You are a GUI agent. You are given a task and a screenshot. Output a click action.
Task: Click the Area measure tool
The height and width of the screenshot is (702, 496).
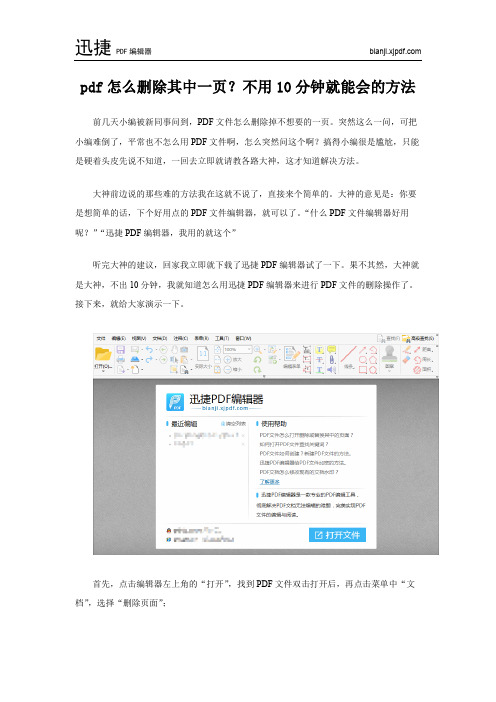(x=424, y=370)
